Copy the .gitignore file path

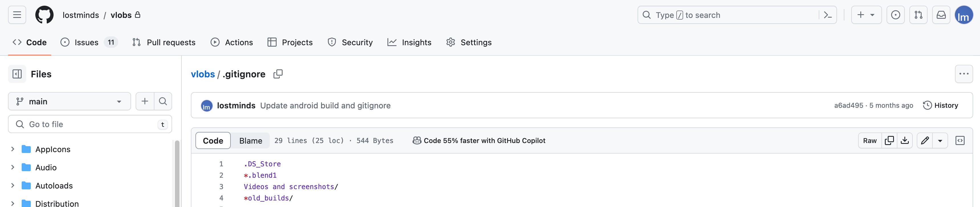point(278,74)
